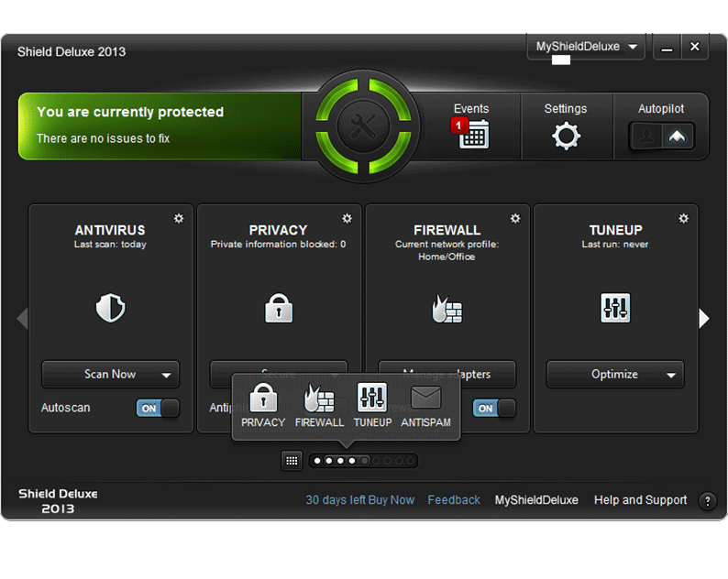This screenshot has height=579, width=728.
Task: Turn off Antivirus Autoscan switch
Action: click(x=158, y=409)
